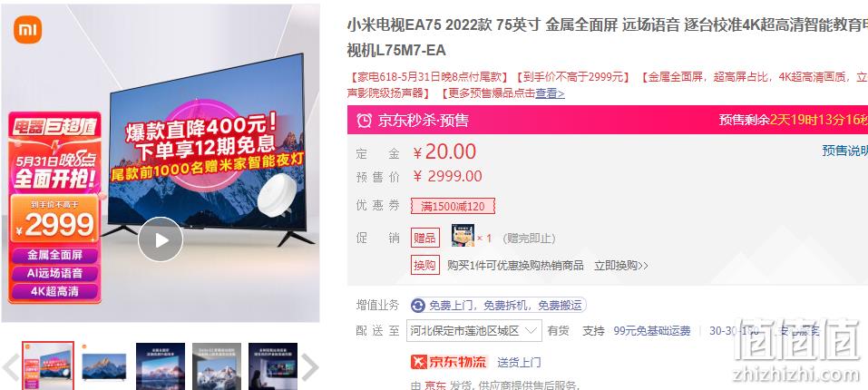The image size is (868, 390).
Task: Click the 预售说明 link
Action: tap(844, 151)
